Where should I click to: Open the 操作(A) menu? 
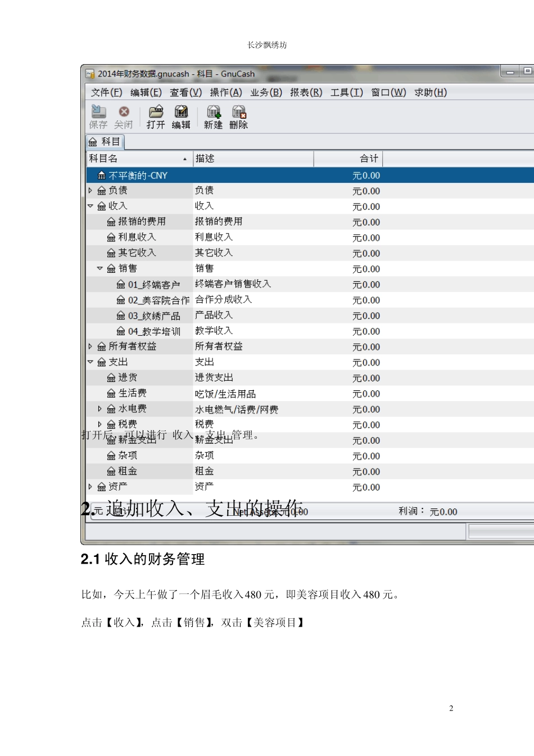point(225,92)
